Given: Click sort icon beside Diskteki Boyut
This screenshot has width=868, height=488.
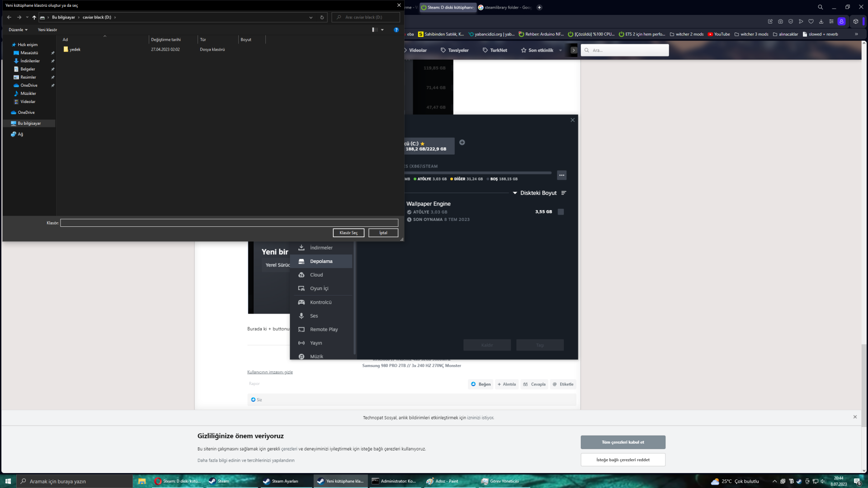Looking at the screenshot, I should [x=564, y=193].
